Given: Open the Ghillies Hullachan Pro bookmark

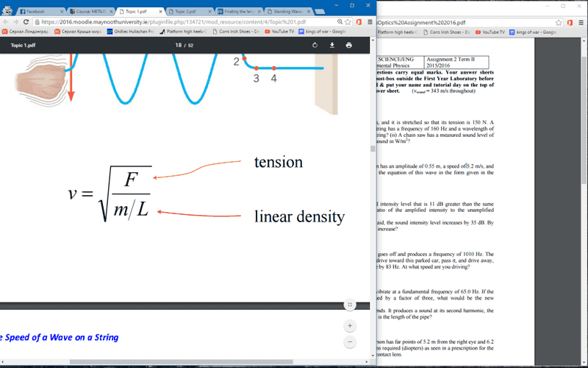Looking at the screenshot, I should (131, 32).
